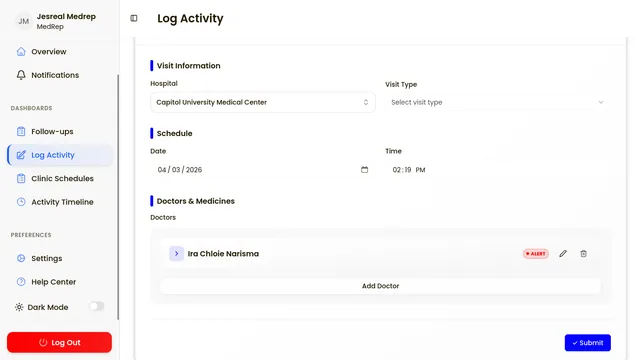Click the Doctors & Medicines heading
Image resolution: width=640 pixels, height=360 pixels.
point(196,201)
